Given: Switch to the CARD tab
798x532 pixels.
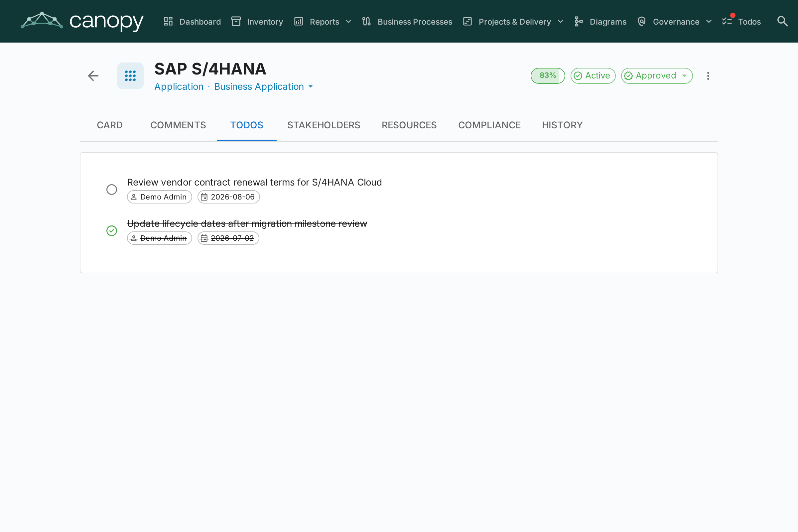Looking at the screenshot, I should (110, 125).
